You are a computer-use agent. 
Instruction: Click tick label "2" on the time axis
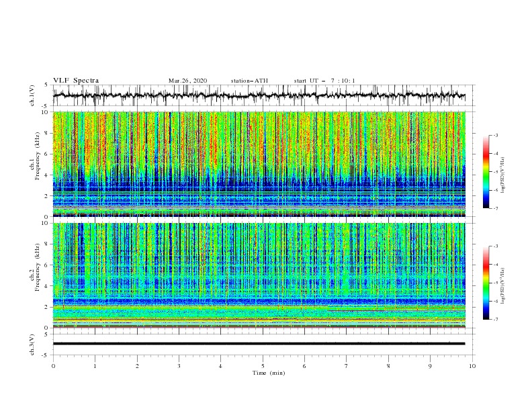point(137,366)
